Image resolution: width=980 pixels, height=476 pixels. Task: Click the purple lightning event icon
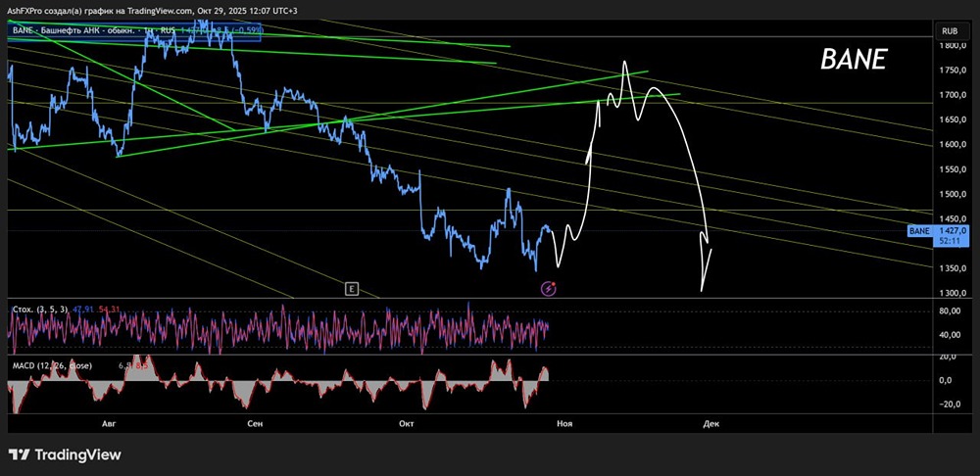(x=549, y=289)
